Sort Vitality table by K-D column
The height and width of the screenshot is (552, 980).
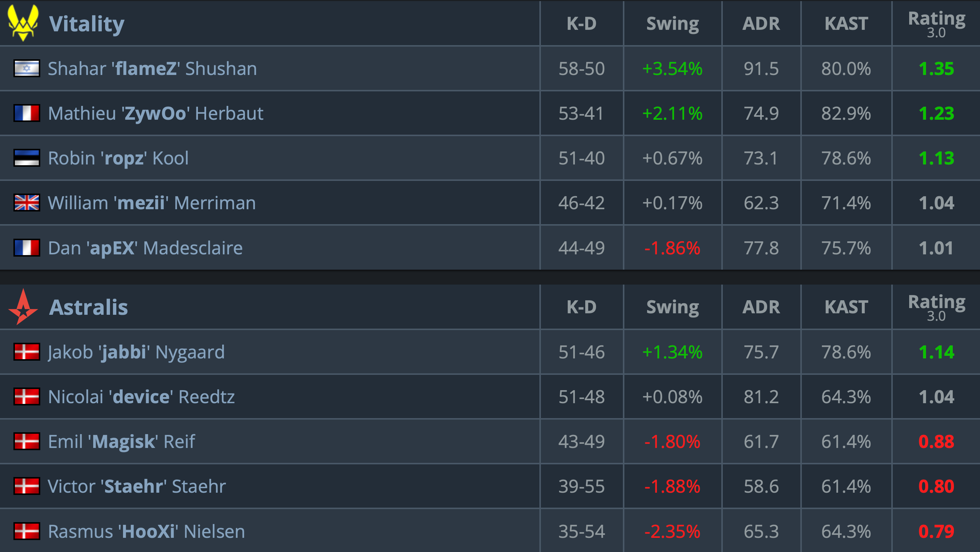click(581, 23)
